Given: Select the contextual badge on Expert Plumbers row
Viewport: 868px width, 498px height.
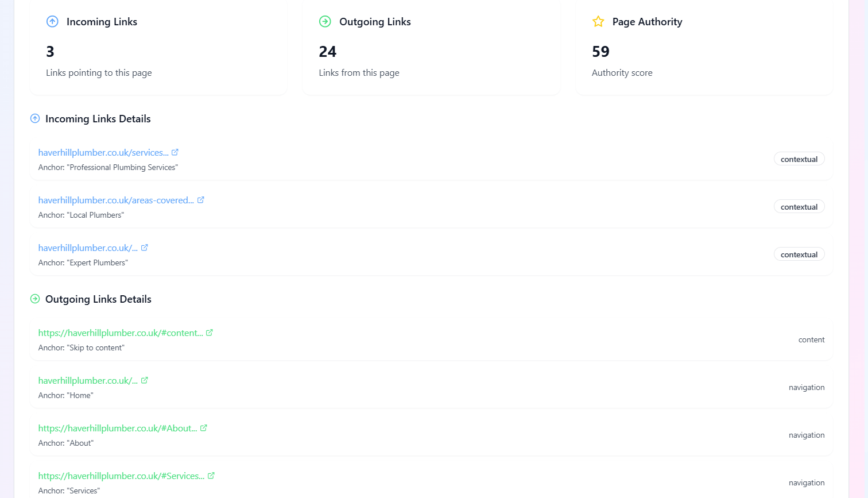Looking at the screenshot, I should [x=799, y=254].
